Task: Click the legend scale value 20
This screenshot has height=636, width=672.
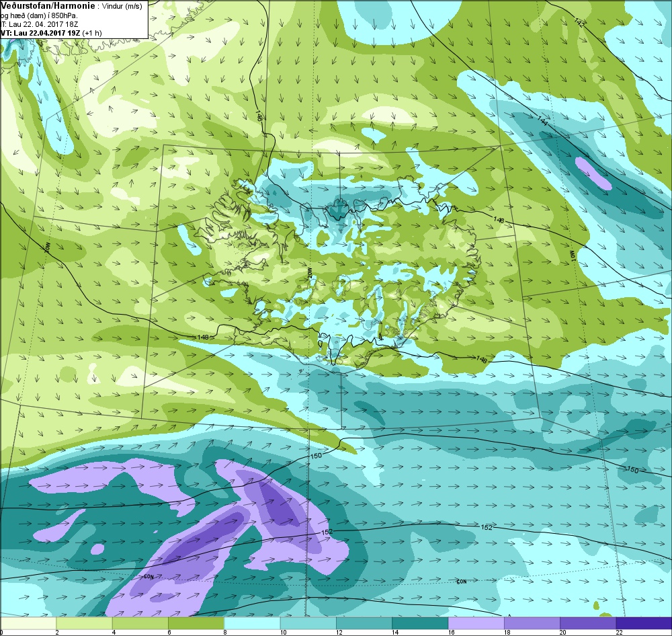Action: pos(562,632)
